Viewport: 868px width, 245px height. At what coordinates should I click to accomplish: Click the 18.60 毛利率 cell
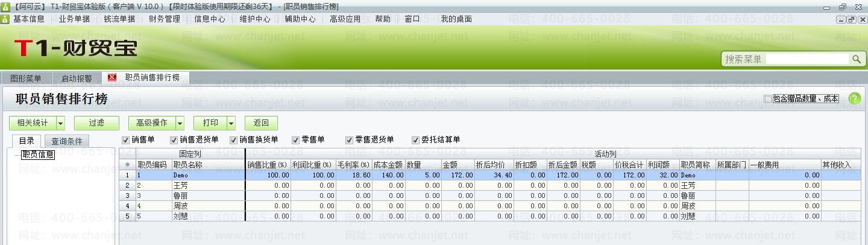354,175
